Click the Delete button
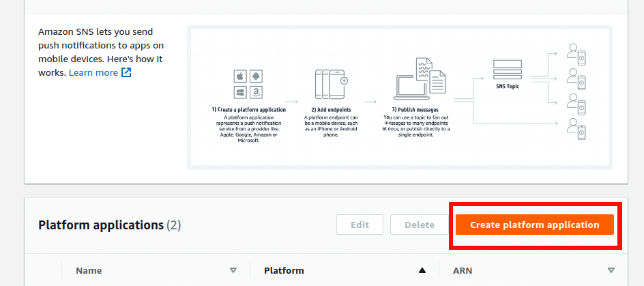Screen dimensions: 644x286 point(419,225)
